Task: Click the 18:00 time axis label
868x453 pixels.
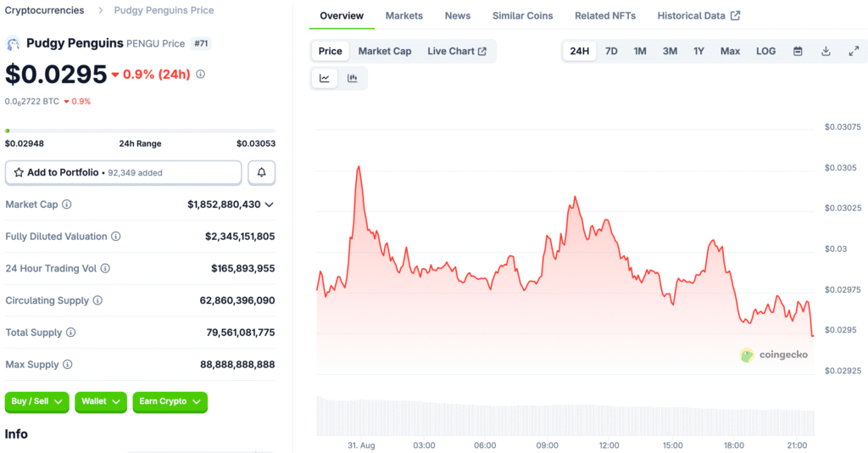Action: pyautogui.click(x=734, y=445)
